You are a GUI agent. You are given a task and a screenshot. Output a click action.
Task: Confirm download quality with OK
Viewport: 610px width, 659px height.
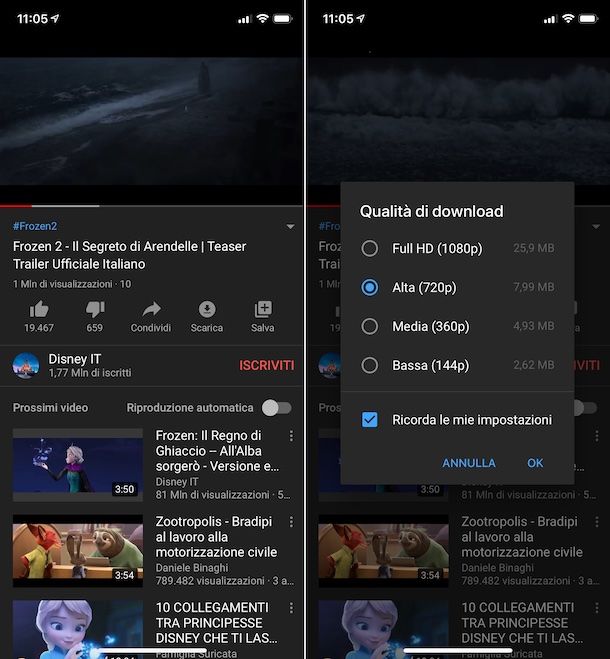coord(535,463)
